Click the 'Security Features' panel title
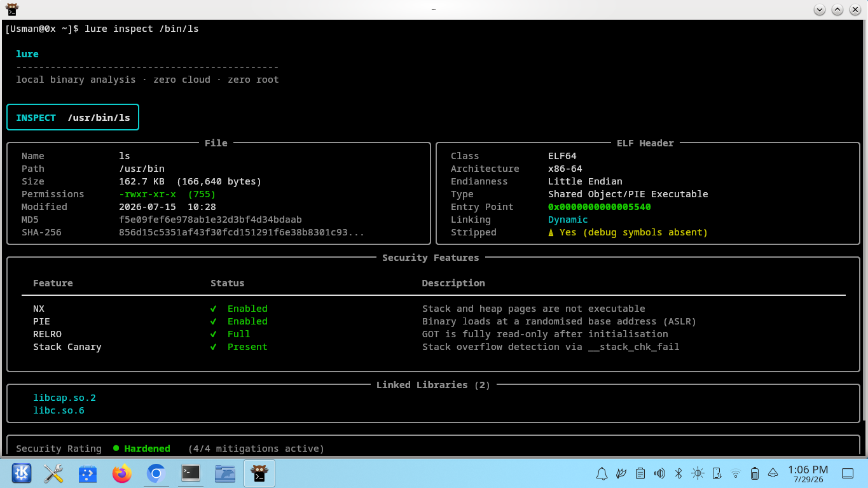Viewport: 868px width, 488px height. click(431, 258)
